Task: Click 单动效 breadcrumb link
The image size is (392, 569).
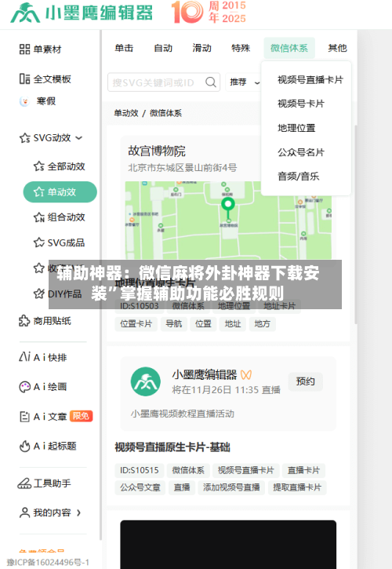Action: point(126,113)
